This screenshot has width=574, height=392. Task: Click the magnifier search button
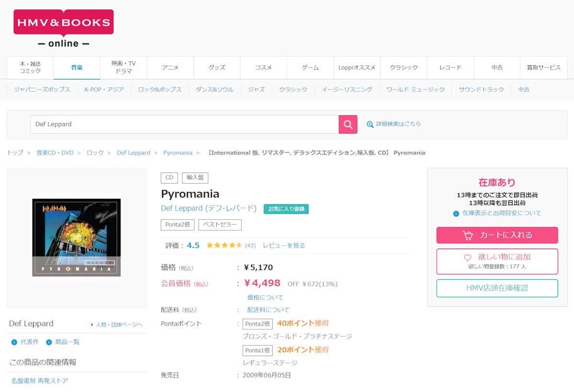tap(348, 124)
